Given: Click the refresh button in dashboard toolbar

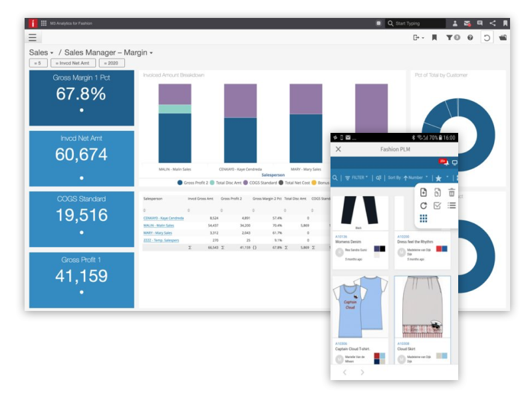Looking at the screenshot, I should coord(487,38).
